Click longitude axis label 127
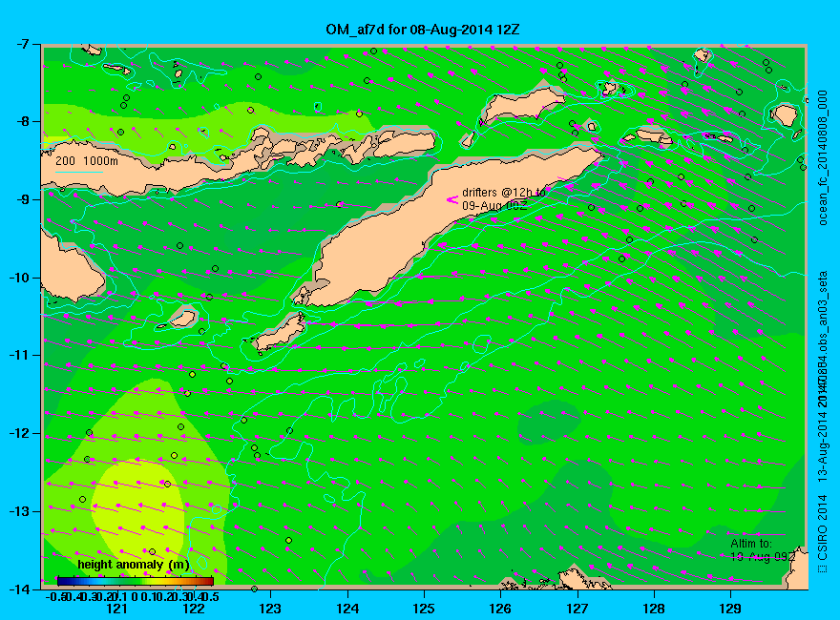Viewport: 840px width, 620px height. (577, 609)
